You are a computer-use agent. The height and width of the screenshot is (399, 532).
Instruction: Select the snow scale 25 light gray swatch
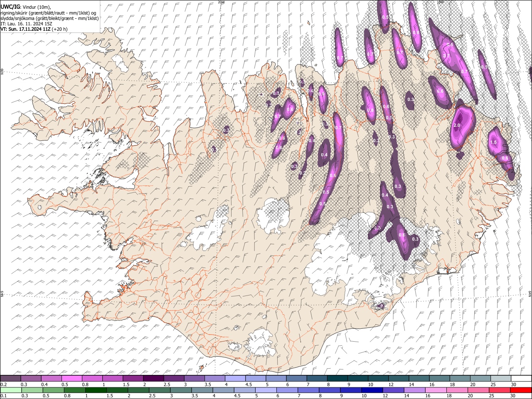click(x=500, y=379)
